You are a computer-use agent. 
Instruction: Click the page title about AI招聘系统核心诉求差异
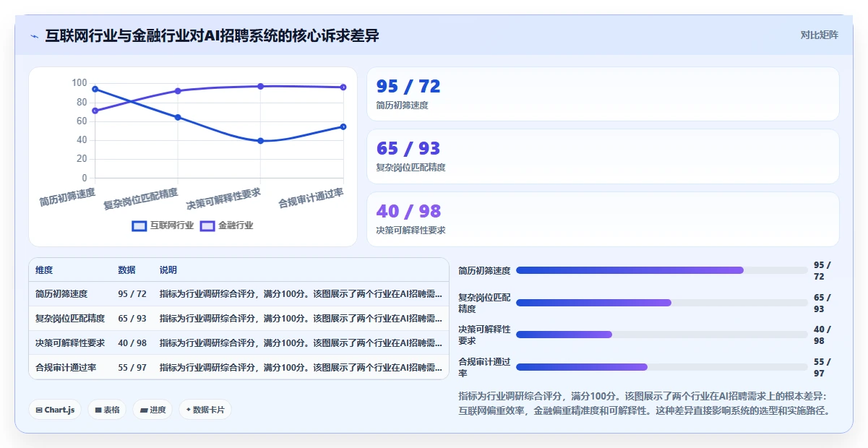212,35
